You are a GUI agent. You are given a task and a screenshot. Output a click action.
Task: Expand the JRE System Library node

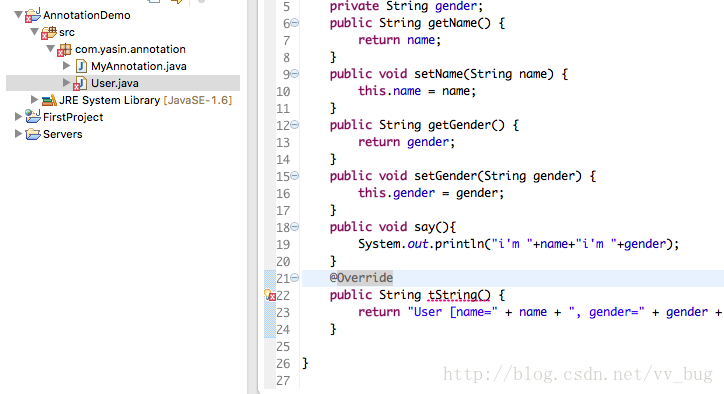(x=34, y=100)
